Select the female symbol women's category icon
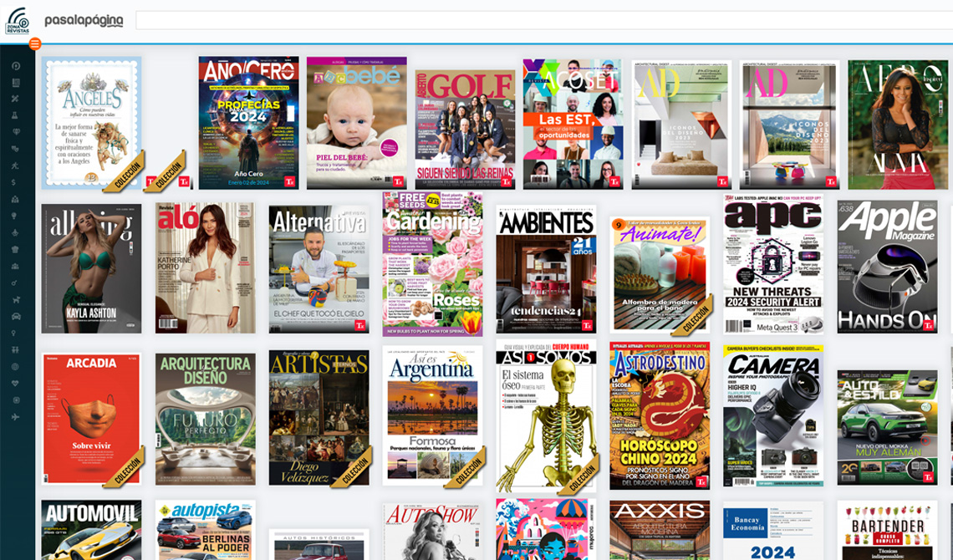The width and height of the screenshot is (953, 560). [14, 333]
